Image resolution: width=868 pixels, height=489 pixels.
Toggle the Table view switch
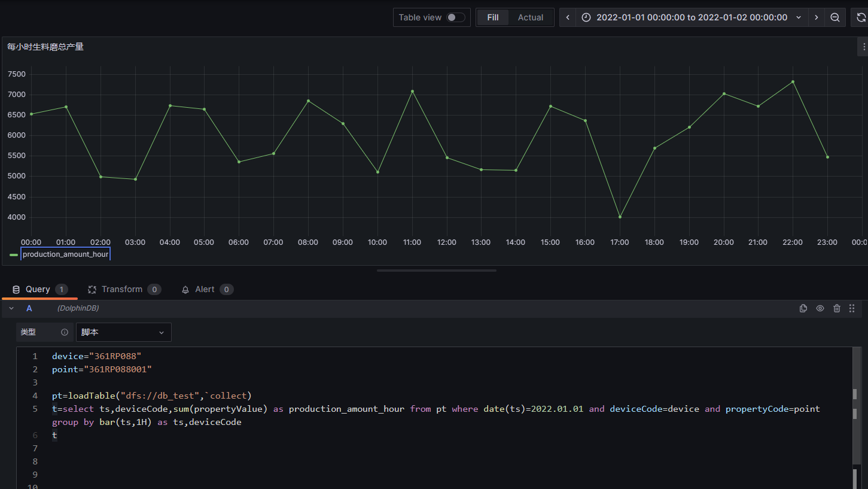pyautogui.click(x=455, y=17)
